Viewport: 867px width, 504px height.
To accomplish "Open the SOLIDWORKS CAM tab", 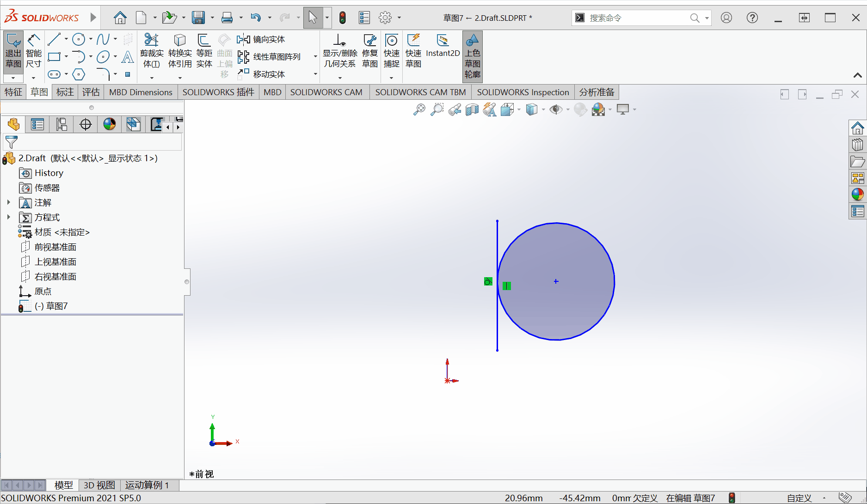I will pyautogui.click(x=326, y=92).
